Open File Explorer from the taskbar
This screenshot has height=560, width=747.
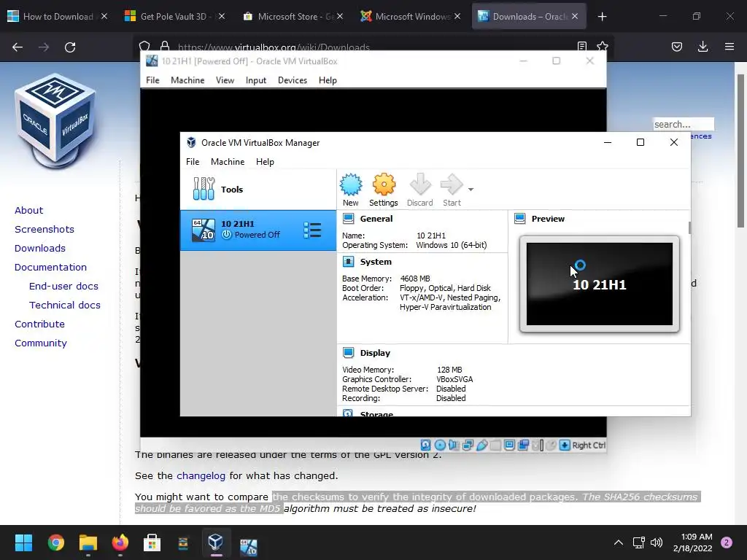click(88, 542)
